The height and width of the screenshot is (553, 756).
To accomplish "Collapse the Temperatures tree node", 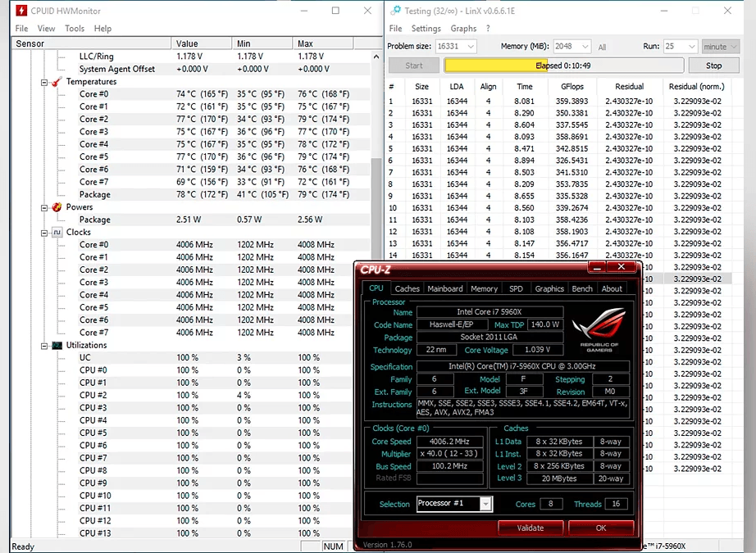I will [44, 82].
